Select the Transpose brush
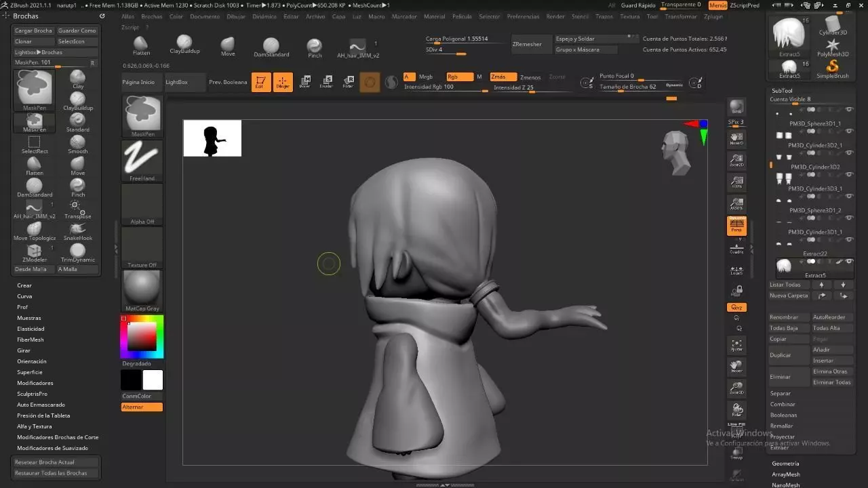 (77, 209)
